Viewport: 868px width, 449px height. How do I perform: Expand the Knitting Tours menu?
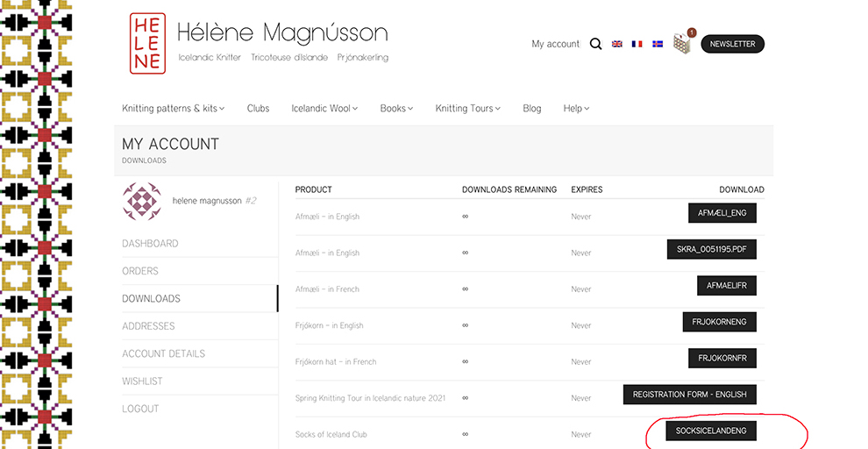(468, 109)
